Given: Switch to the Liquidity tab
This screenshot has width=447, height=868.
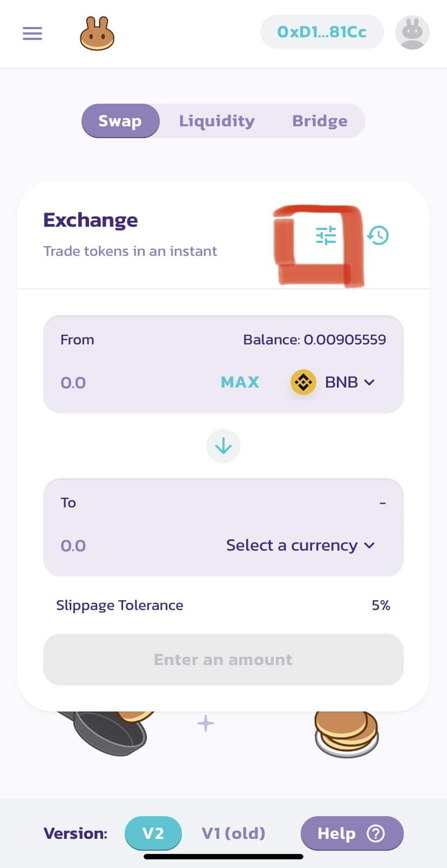Looking at the screenshot, I should tap(217, 121).
